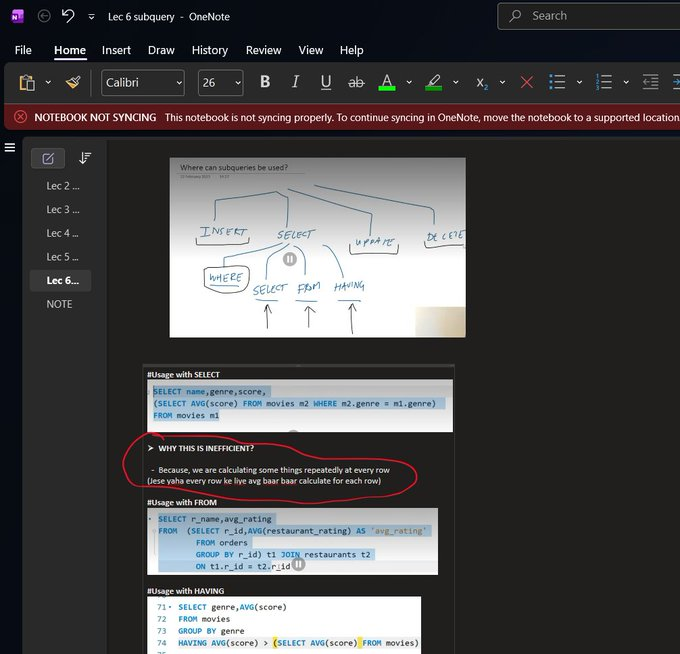
Task: Go back using the back arrow
Action: (44, 16)
